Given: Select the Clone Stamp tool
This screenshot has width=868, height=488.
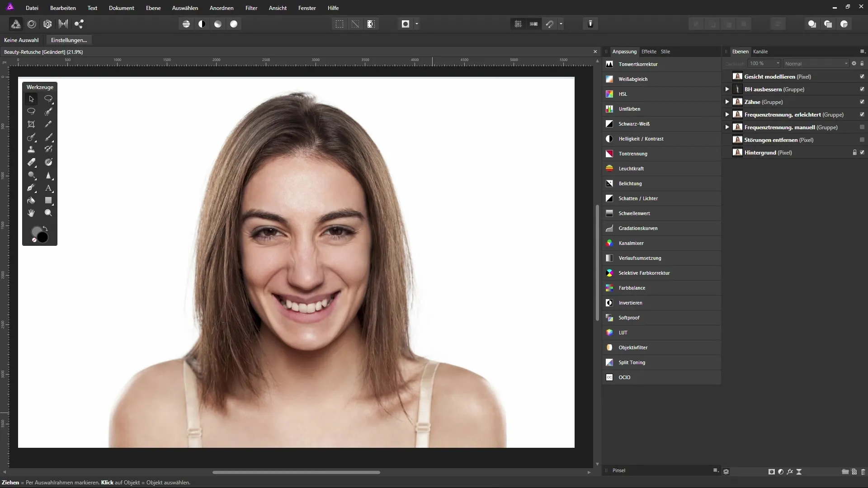Looking at the screenshot, I should click(x=31, y=150).
